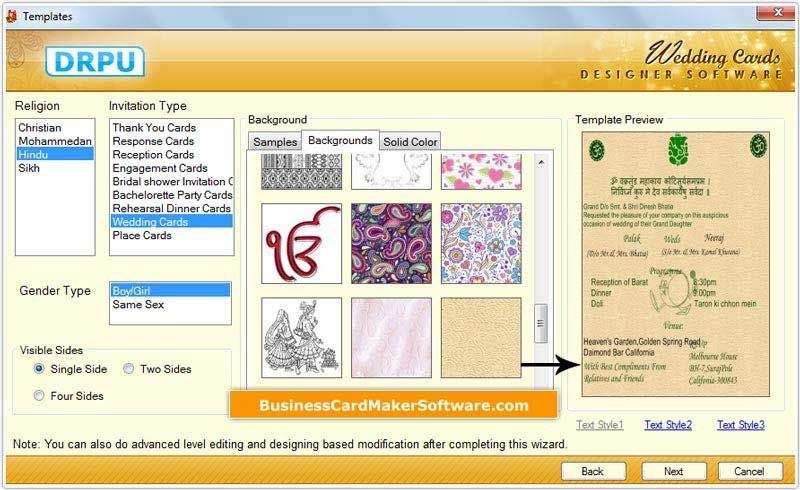This screenshot has height=490, width=800.
Task: Go Back to previous wizard step
Action: tap(593, 472)
